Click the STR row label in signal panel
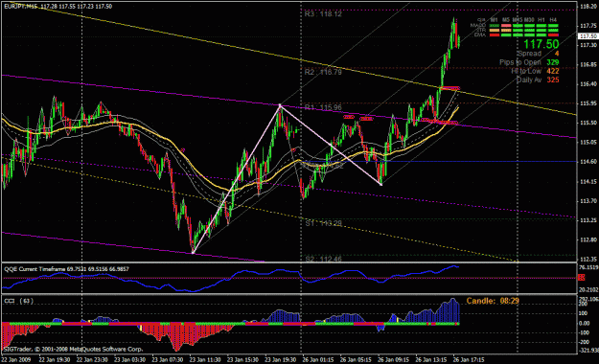Image resolution: width=599 pixels, height=364 pixels. point(481,30)
